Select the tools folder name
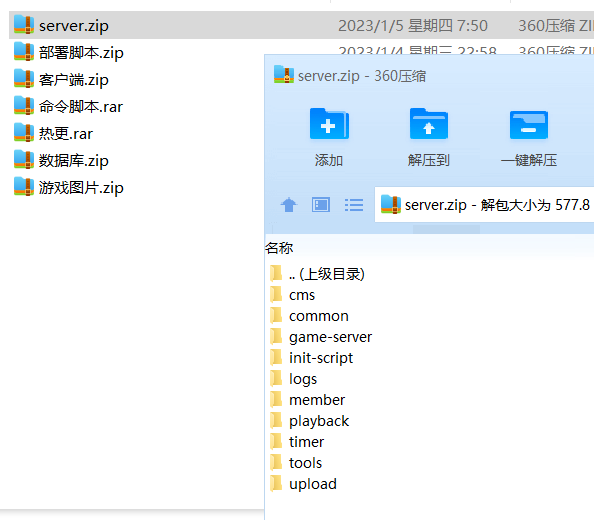The height and width of the screenshot is (520, 594). tap(305, 463)
